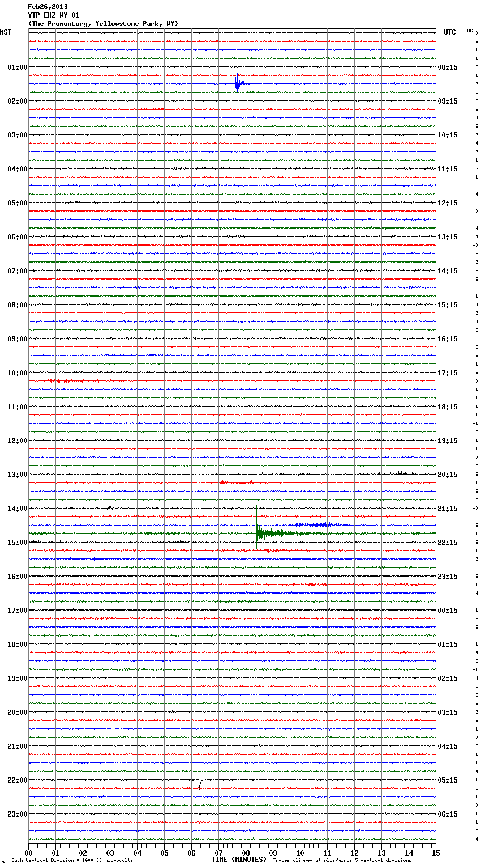Click minute 09 on the time axis
Viewport: 481px width, 868px height.
click(273, 853)
